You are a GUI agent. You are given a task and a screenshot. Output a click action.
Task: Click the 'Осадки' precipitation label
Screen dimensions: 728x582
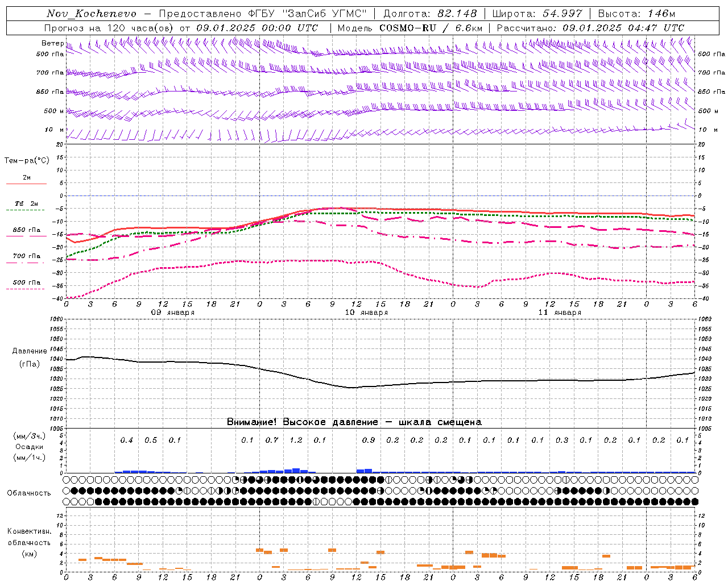(x=29, y=447)
